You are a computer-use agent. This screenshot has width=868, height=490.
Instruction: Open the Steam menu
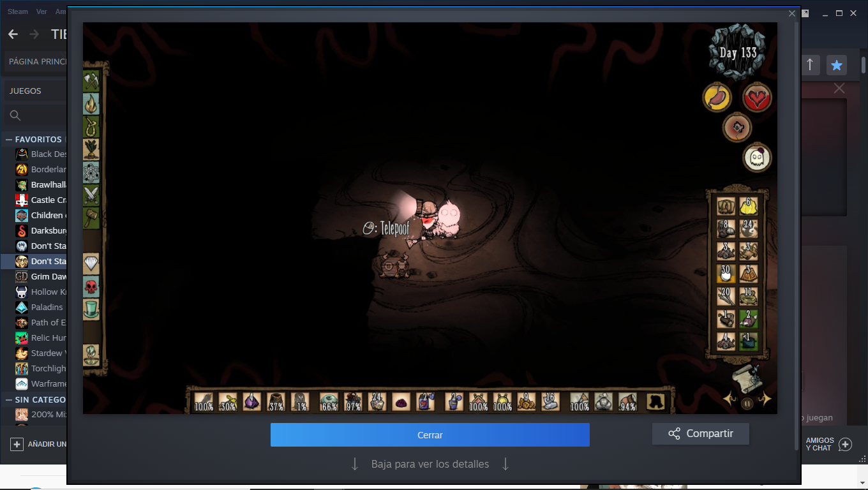pyautogui.click(x=18, y=11)
